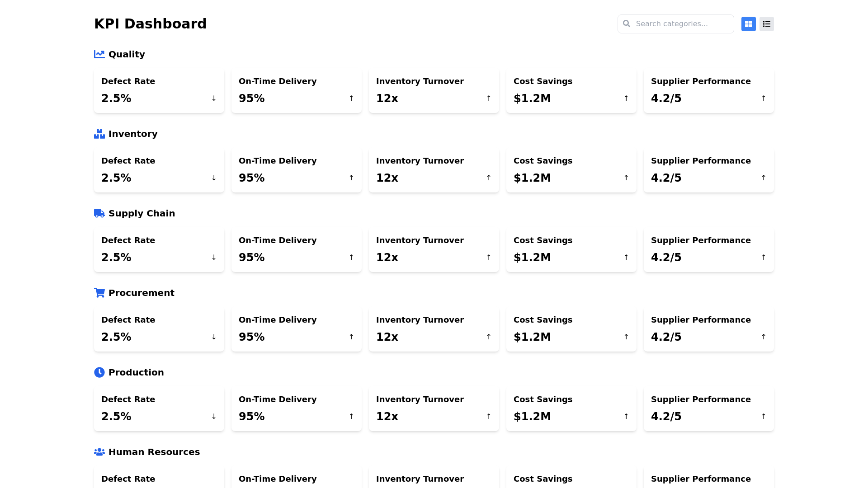
Task: Expand the Quality category section
Action: (126, 54)
